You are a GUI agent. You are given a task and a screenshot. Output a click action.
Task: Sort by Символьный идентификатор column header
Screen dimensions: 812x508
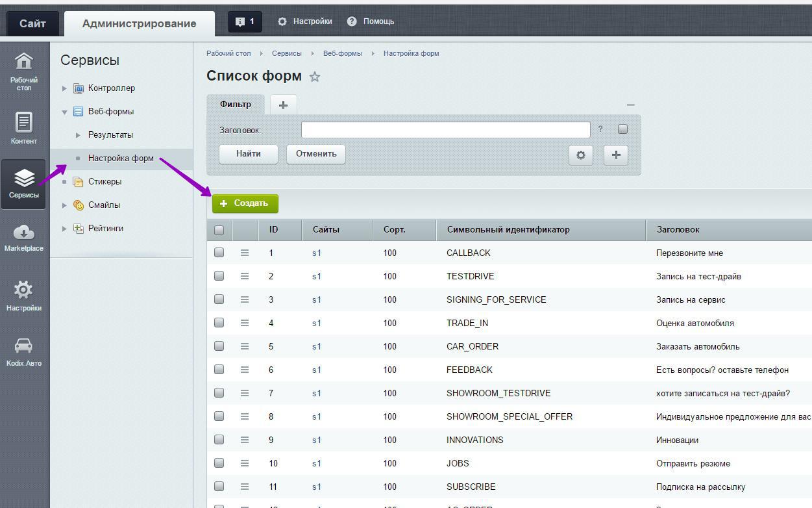(541, 229)
